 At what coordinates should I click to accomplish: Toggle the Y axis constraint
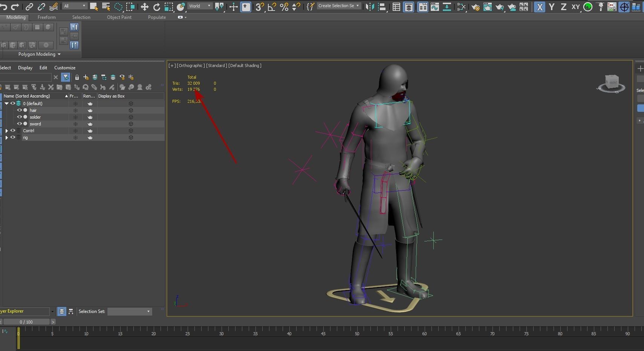pyautogui.click(x=552, y=6)
